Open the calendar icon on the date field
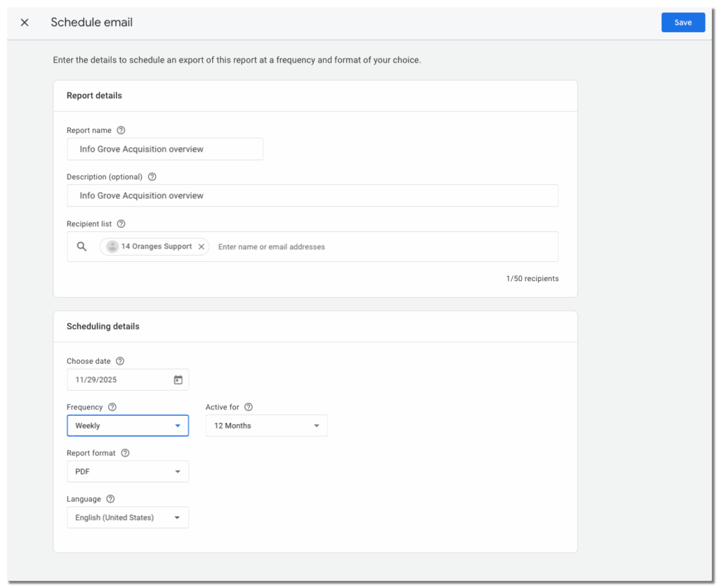 click(x=179, y=379)
